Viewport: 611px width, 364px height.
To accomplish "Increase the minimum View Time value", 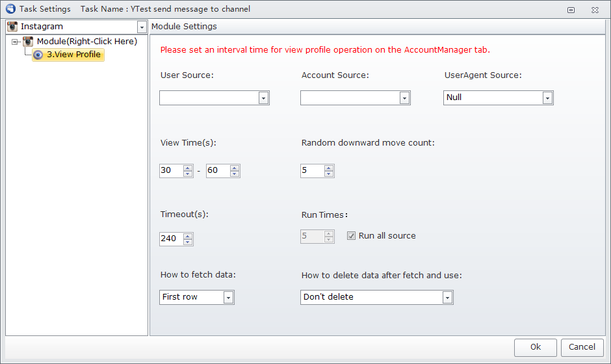I will tap(188, 168).
